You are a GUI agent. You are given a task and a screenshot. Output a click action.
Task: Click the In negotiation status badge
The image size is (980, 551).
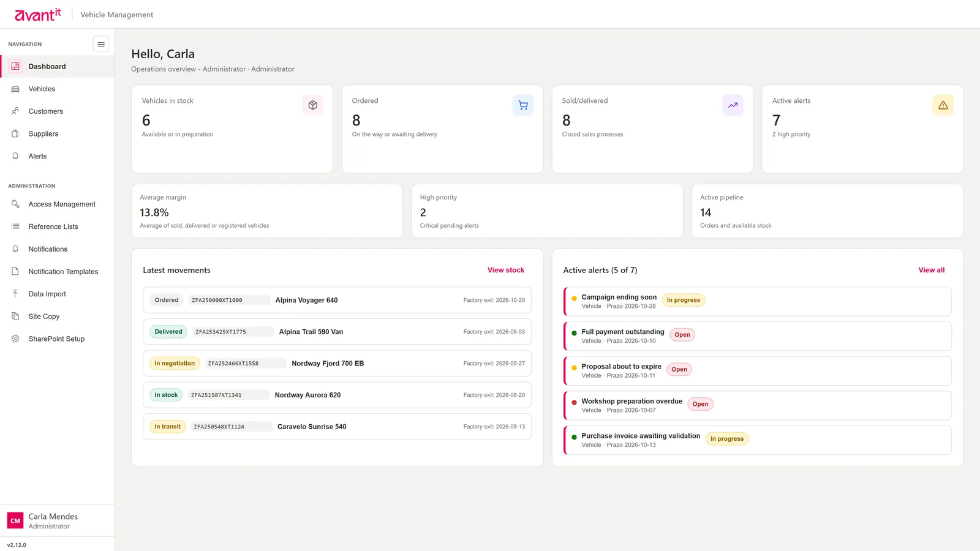click(175, 363)
